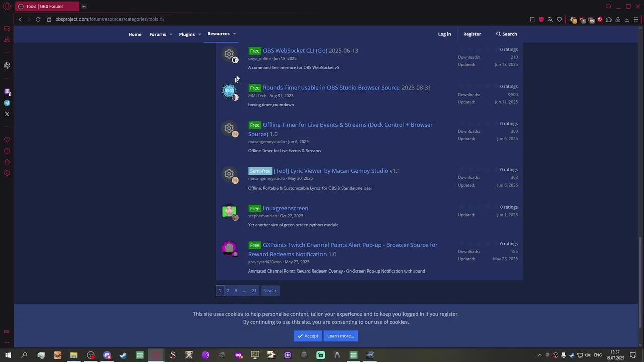Image resolution: width=644 pixels, height=362 pixels.
Task: Click Register
Action: 472,34
